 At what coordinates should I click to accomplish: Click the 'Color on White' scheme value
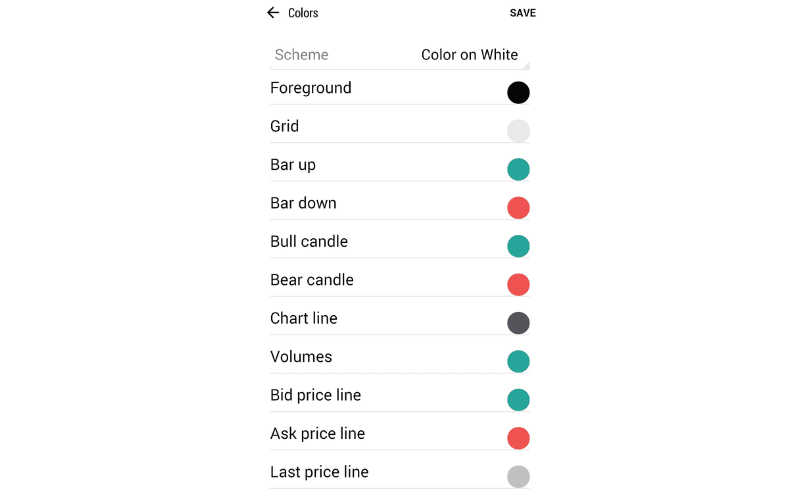(x=469, y=55)
